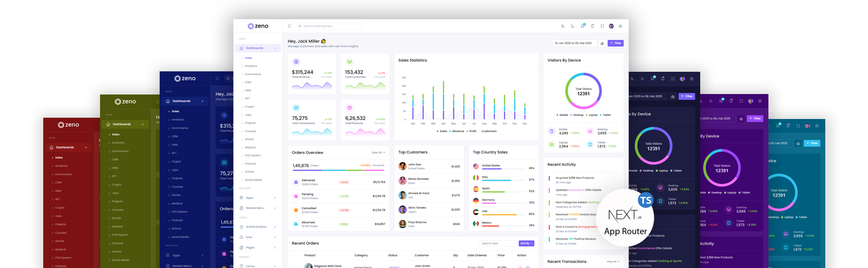The height and width of the screenshot is (268, 868).
Task: Open Analytics dashboard in the white sidebar
Action: (251, 66)
